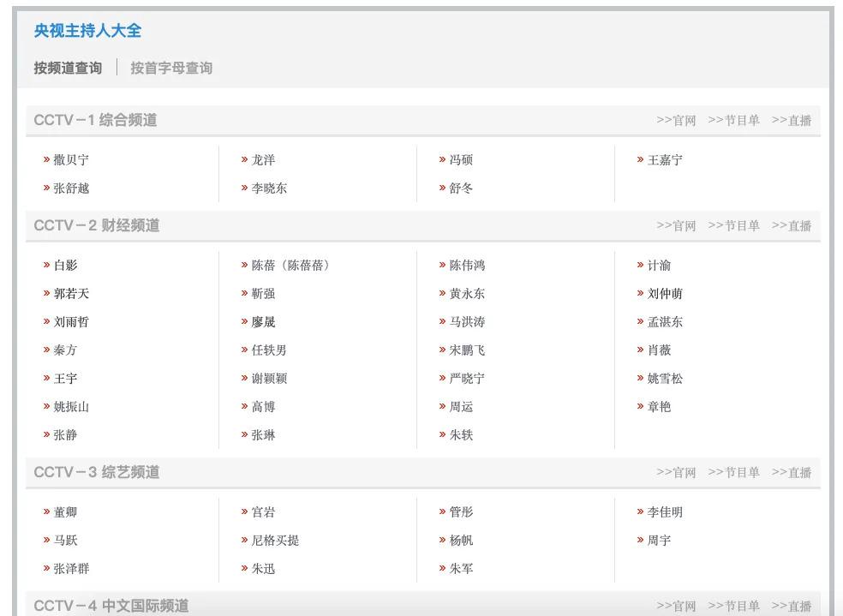Image resolution: width=843 pixels, height=616 pixels.
Task: Open 直播 link for CCTV-1 综合频道
Action: 791,121
